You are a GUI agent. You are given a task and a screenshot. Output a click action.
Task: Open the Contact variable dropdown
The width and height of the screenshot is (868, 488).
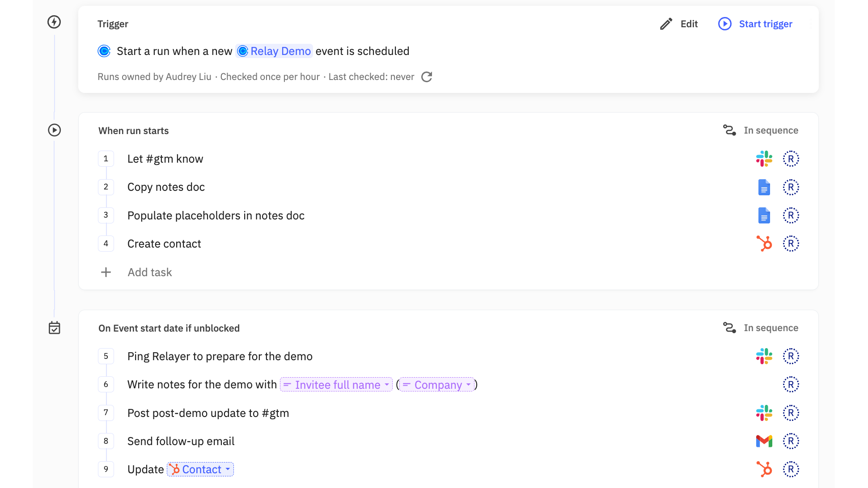200,470
